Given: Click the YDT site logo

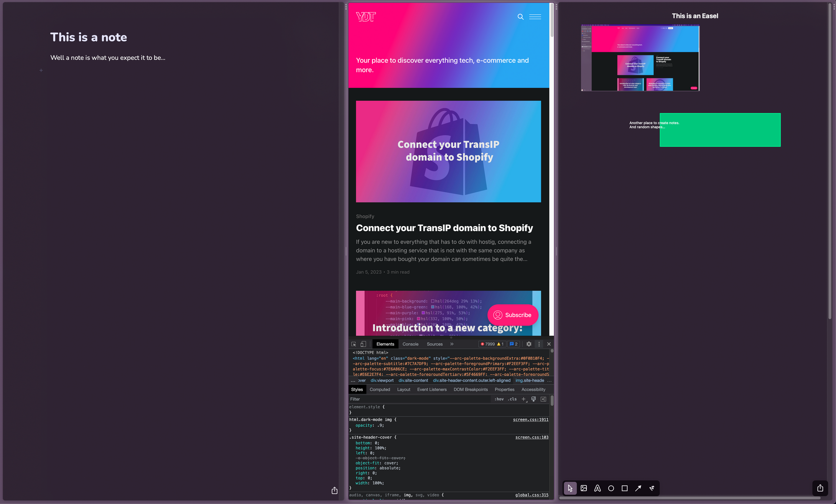Looking at the screenshot, I should pyautogui.click(x=366, y=17).
